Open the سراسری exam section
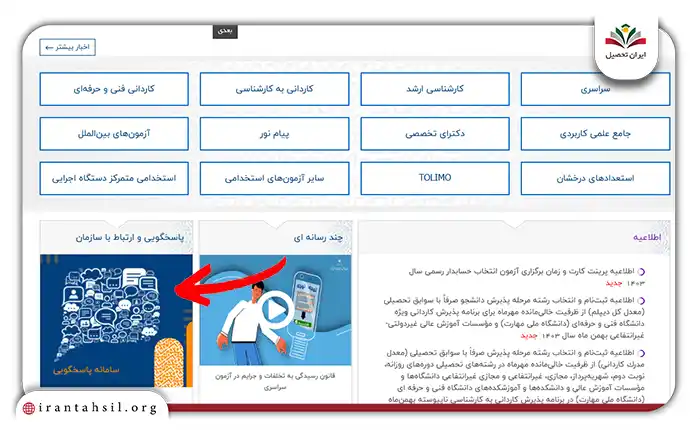The height and width of the screenshot is (430, 700). click(x=595, y=89)
